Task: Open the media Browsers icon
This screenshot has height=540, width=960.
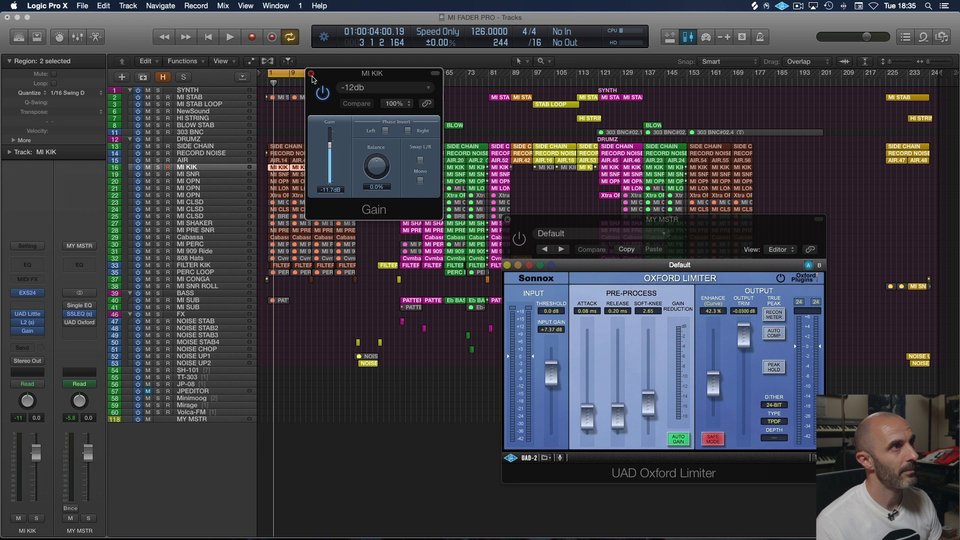Action: tap(942, 37)
